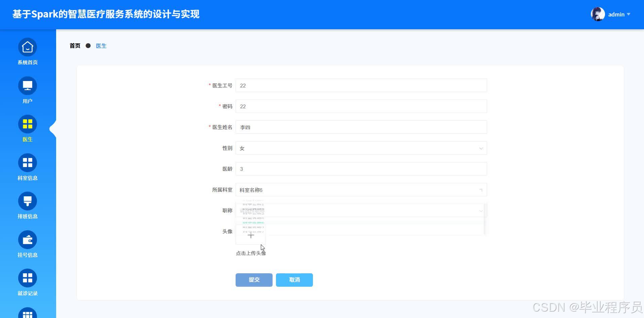This screenshot has width=644, height=318.
Task: Click the 医生 sidebar icon
Action: click(27, 128)
